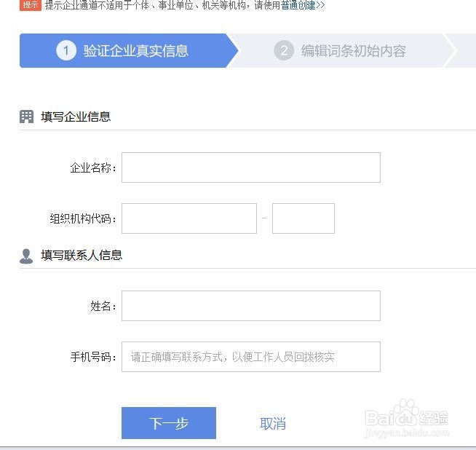Image resolution: width=476 pixels, height=450 pixels.
Task: Focus the 姓名 input field
Action: tap(250, 306)
